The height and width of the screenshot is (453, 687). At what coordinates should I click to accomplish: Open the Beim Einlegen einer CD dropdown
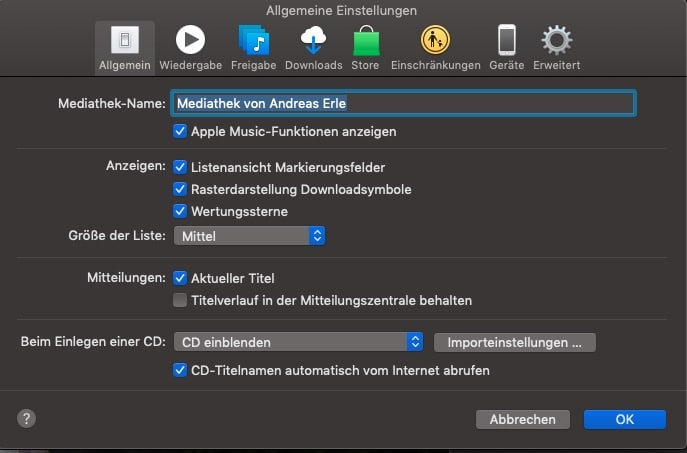pyautogui.click(x=298, y=342)
